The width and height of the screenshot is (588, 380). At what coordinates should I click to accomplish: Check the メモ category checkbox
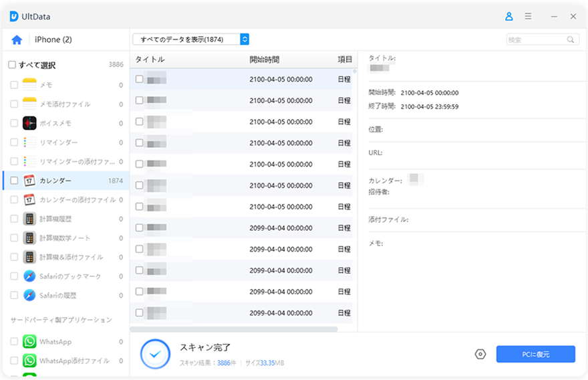14,85
